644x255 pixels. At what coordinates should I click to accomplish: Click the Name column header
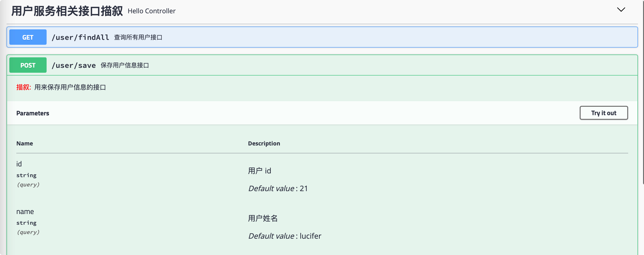point(24,144)
